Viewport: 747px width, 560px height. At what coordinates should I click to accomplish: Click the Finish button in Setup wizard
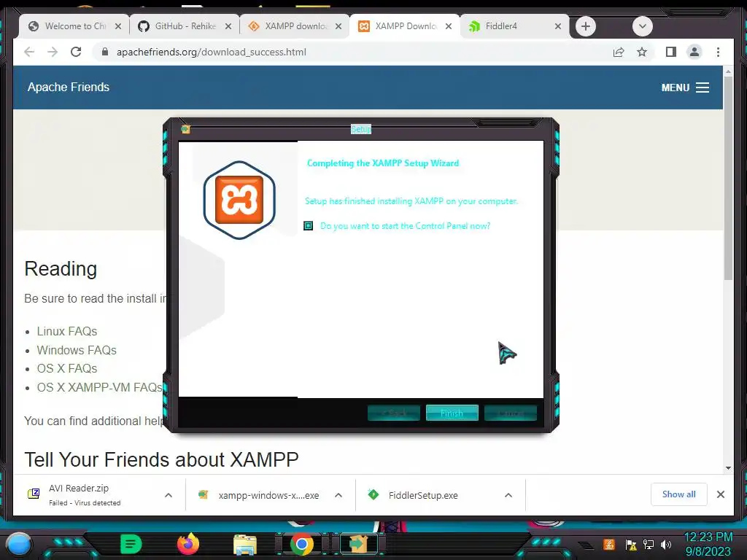[x=452, y=413]
